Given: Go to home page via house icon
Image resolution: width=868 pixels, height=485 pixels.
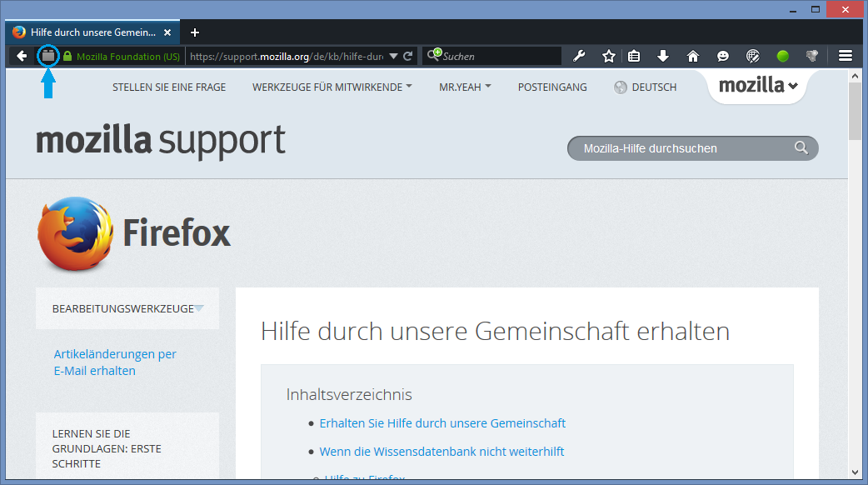Looking at the screenshot, I should (x=692, y=56).
